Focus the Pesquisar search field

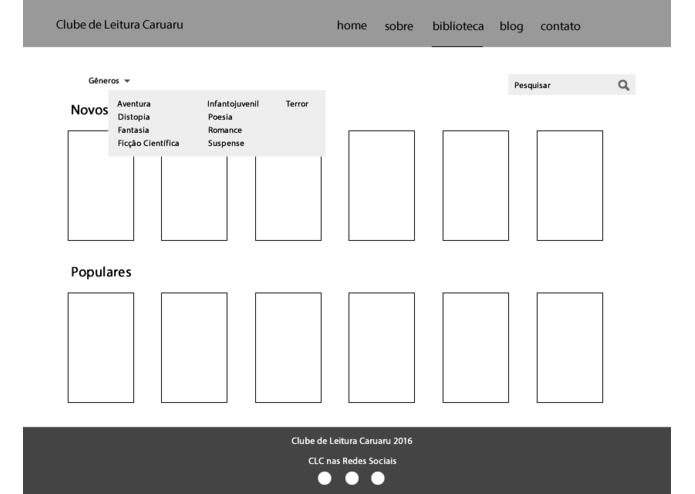click(x=572, y=85)
